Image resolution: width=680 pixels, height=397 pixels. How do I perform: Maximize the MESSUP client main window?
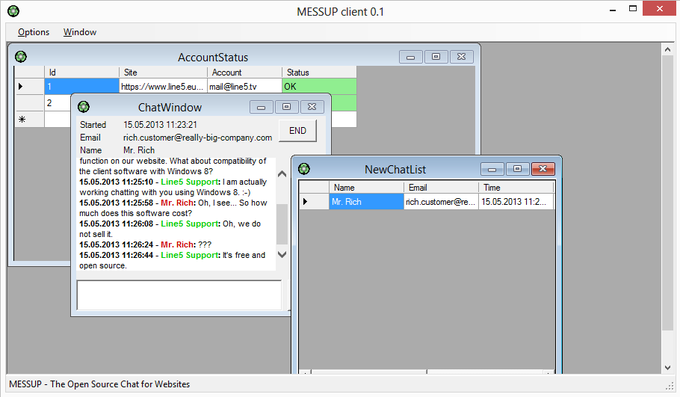point(633,9)
